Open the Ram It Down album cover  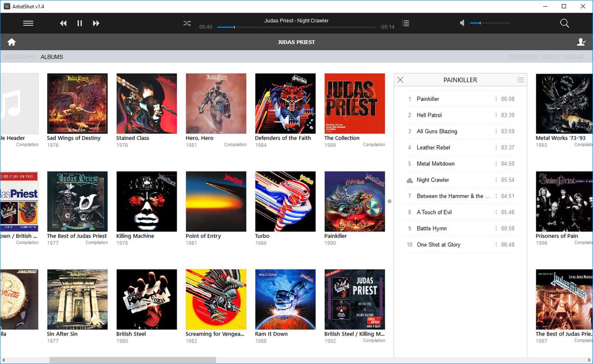tap(285, 299)
